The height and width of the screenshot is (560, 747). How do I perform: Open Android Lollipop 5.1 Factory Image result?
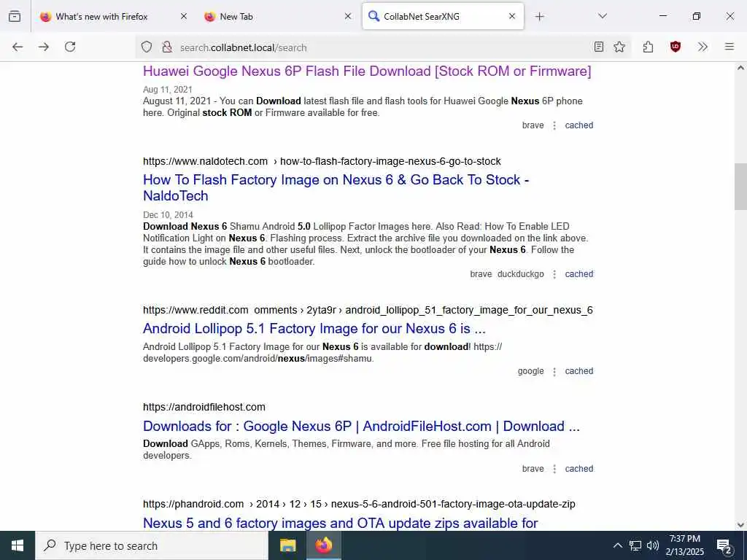point(314,329)
